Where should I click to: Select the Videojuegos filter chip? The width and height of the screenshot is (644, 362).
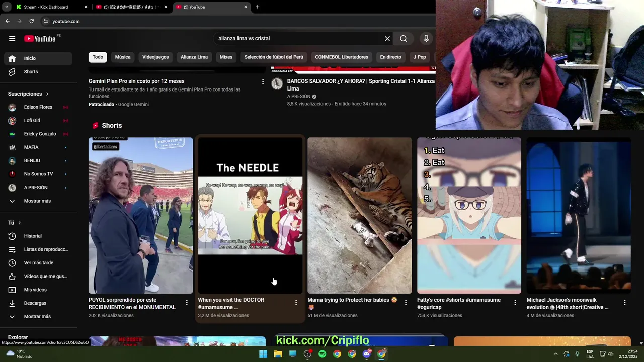[155, 57]
